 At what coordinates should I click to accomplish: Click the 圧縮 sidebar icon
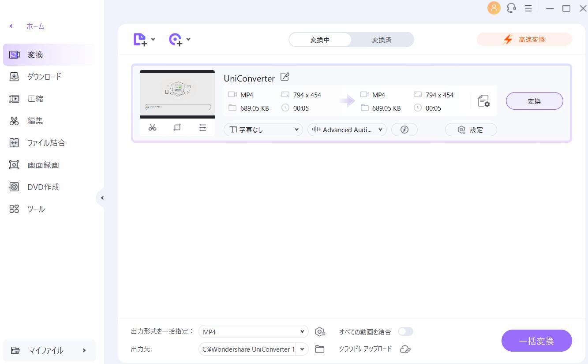14,99
